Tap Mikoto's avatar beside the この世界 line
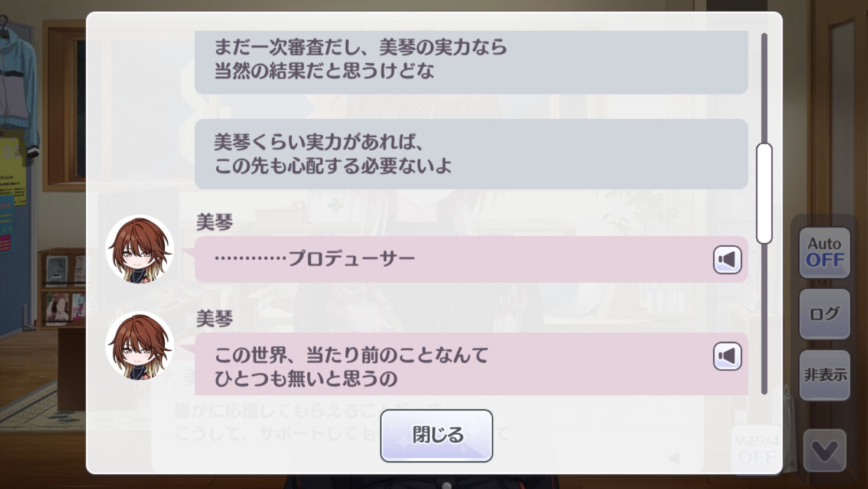This screenshot has height=489, width=868. point(139,346)
